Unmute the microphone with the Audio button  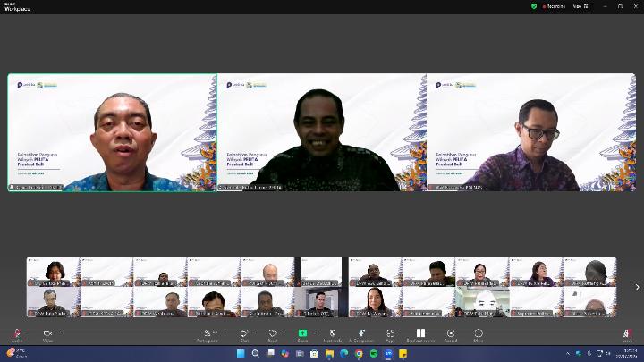(17, 335)
